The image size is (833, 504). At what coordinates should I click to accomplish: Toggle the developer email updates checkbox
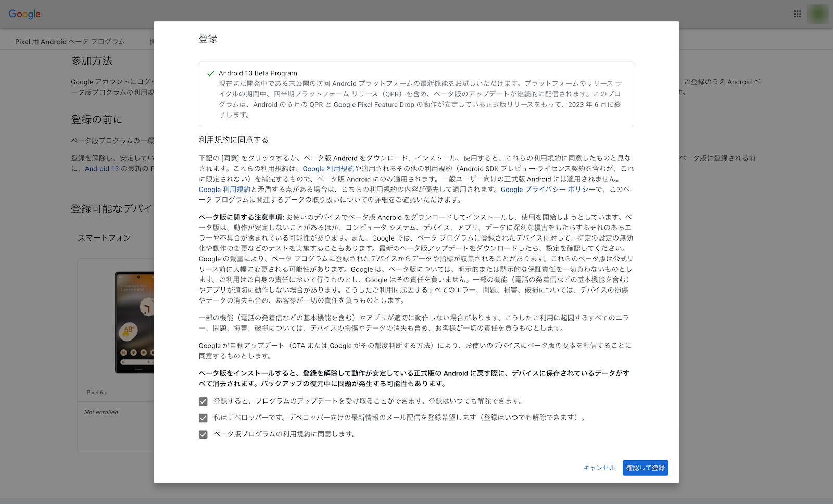pos(203,418)
